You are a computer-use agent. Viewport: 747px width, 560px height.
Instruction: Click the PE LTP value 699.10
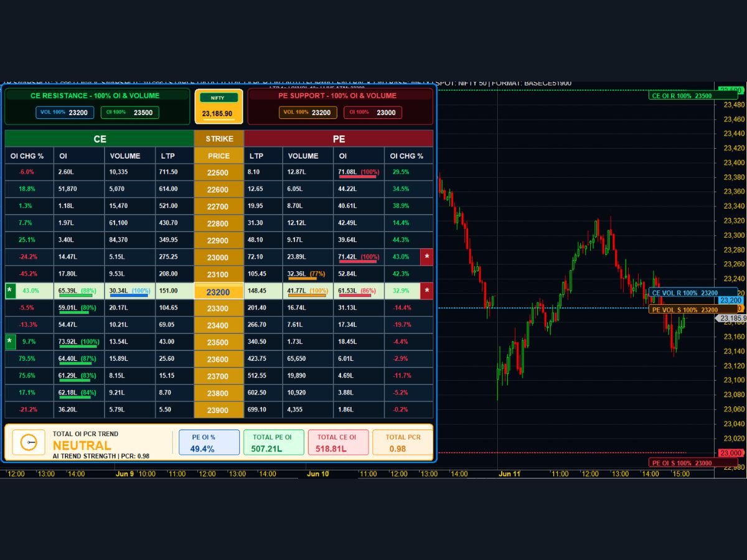click(257, 409)
